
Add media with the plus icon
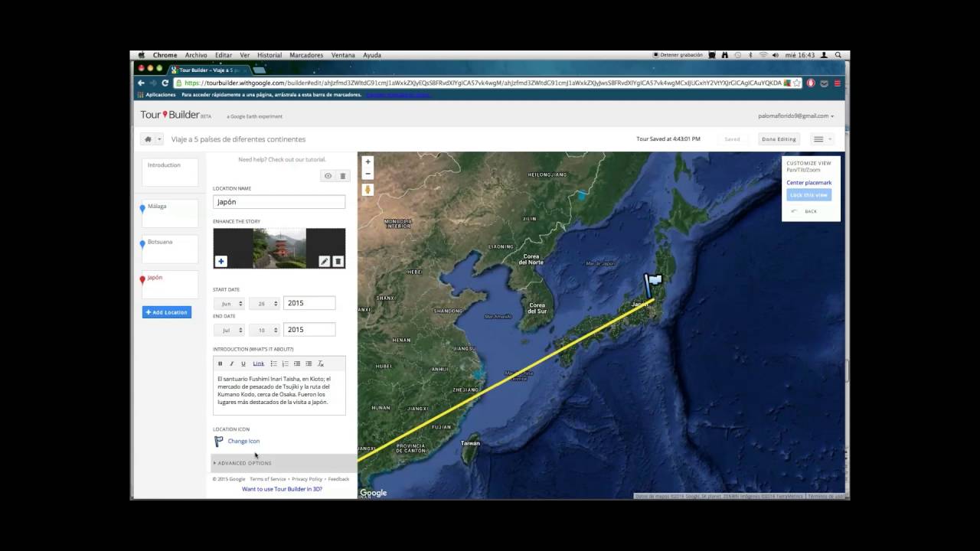click(221, 261)
